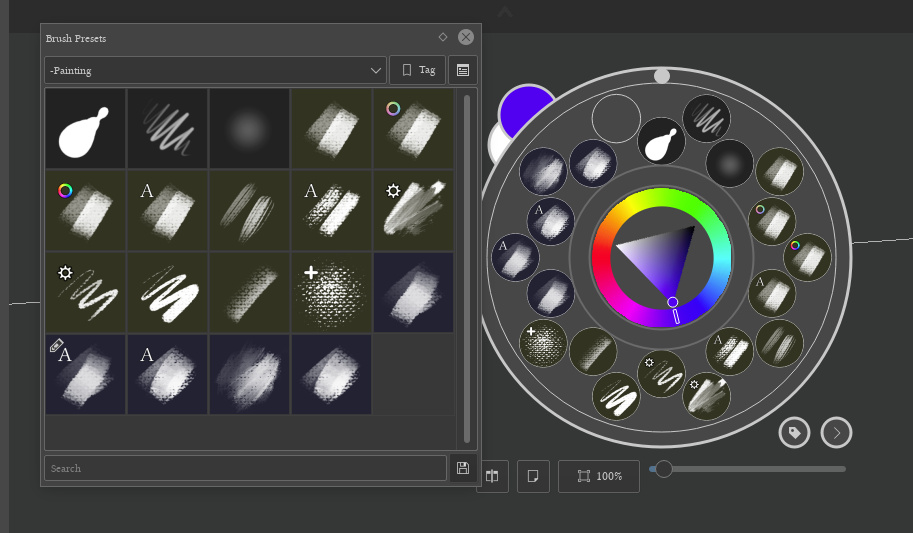Click the tag selector icon below the palette

794,433
